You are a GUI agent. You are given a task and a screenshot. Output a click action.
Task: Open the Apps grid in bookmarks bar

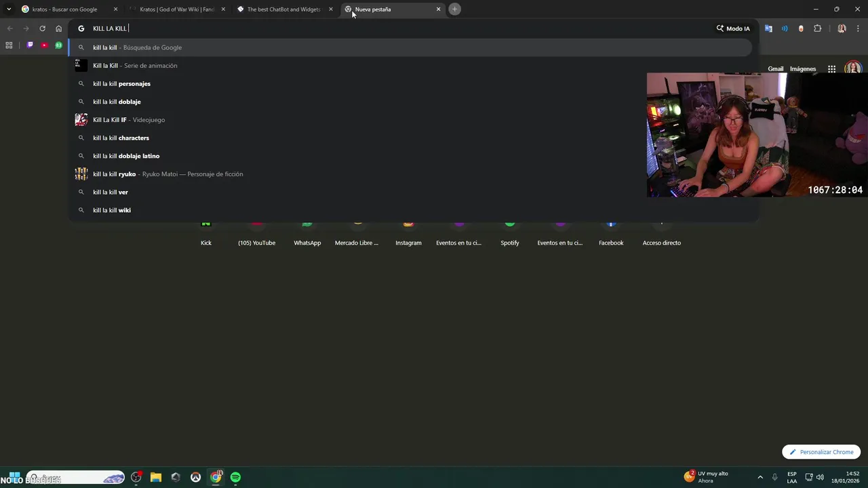click(x=9, y=45)
